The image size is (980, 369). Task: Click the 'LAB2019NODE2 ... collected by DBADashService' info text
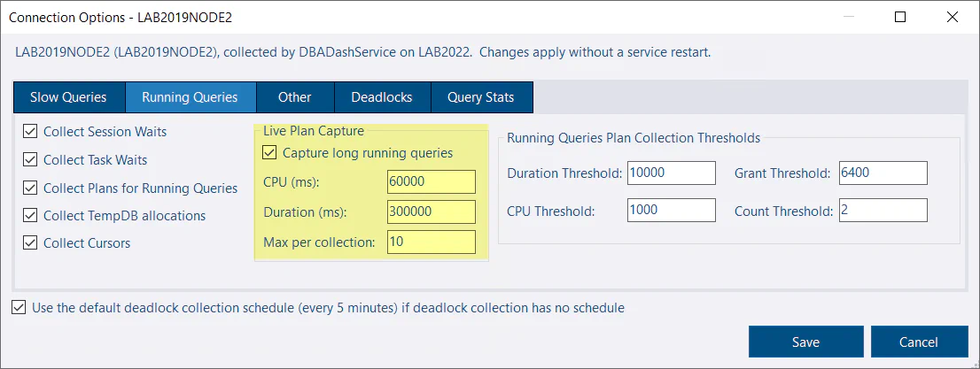(x=363, y=52)
